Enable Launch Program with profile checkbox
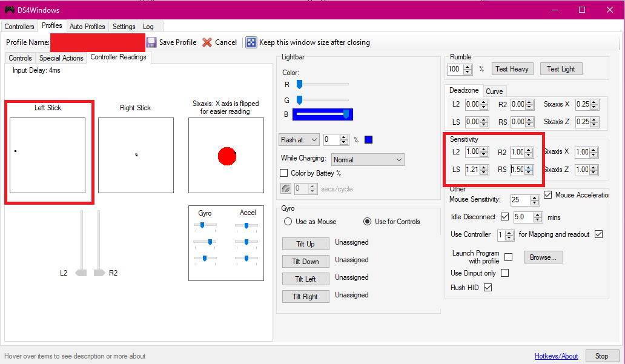 pyautogui.click(x=508, y=257)
